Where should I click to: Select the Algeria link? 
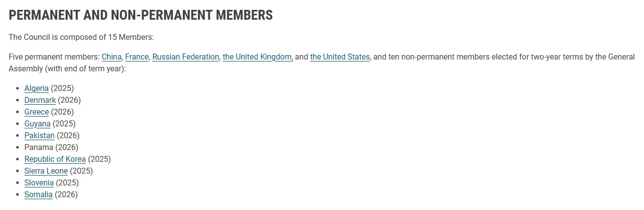pyautogui.click(x=36, y=88)
